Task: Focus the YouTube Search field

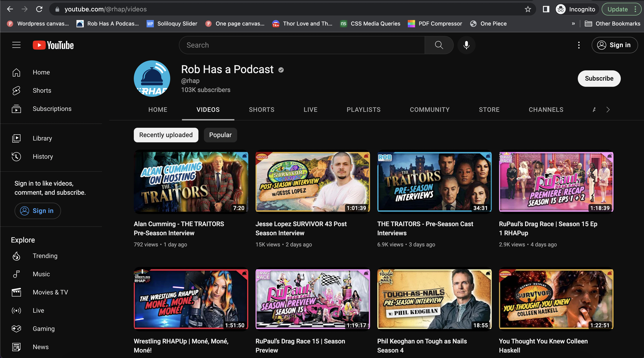Action: click(x=302, y=45)
